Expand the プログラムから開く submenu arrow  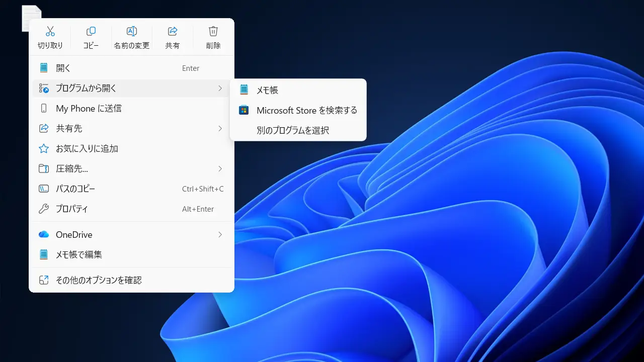220,88
